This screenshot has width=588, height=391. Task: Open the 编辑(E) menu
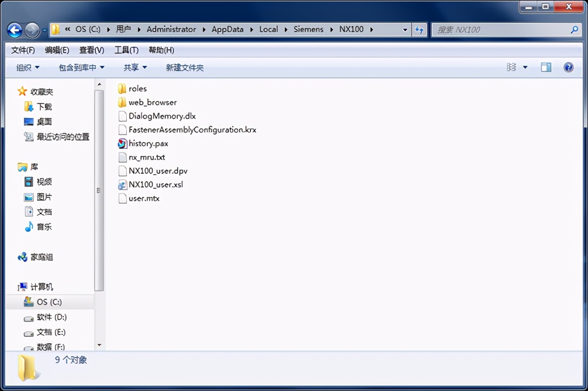point(57,50)
